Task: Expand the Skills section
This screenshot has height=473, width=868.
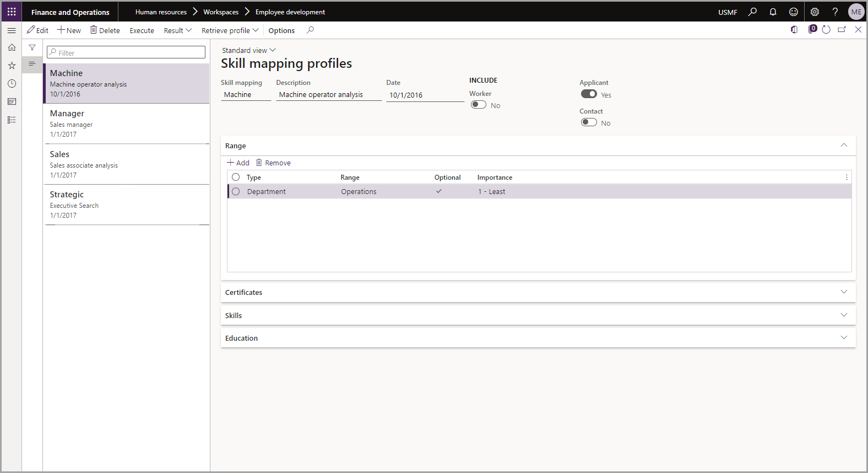Action: (x=844, y=315)
